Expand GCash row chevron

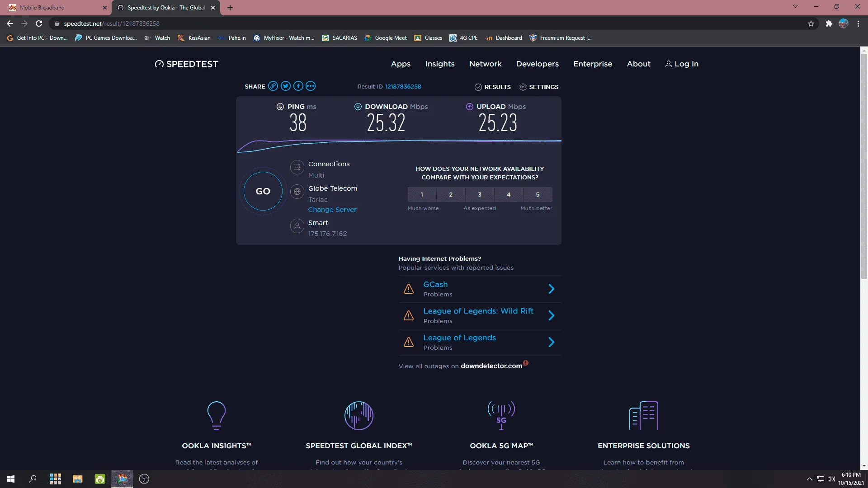pos(552,289)
